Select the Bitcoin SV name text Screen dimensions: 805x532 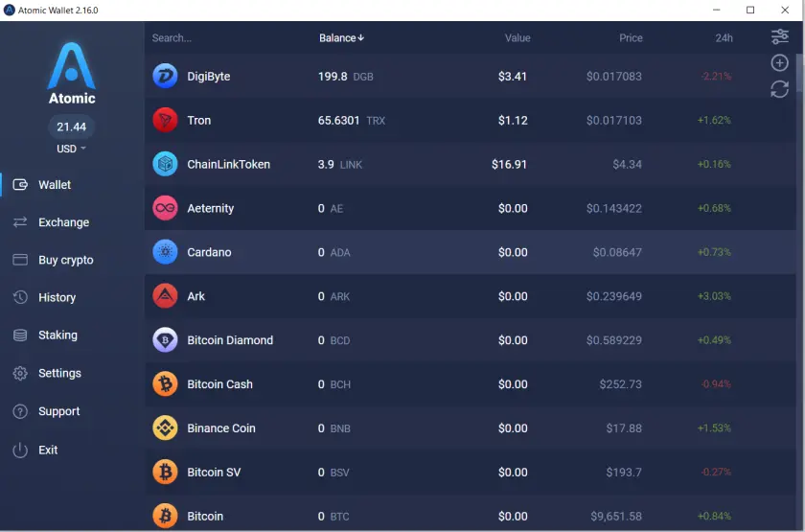pyautogui.click(x=214, y=472)
